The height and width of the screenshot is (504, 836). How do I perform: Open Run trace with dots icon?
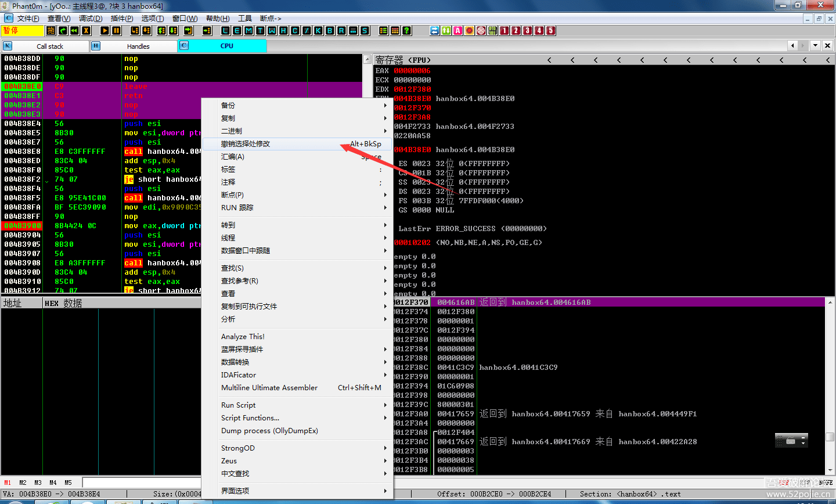(353, 31)
